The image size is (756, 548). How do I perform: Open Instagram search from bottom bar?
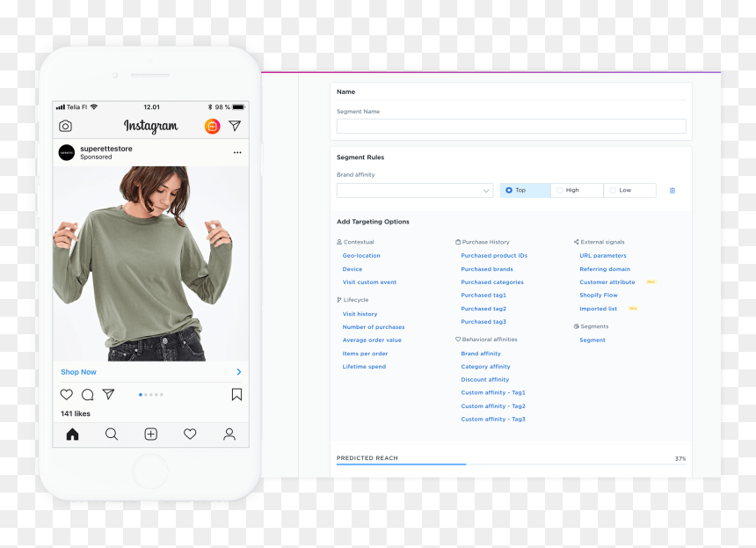[112, 435]
